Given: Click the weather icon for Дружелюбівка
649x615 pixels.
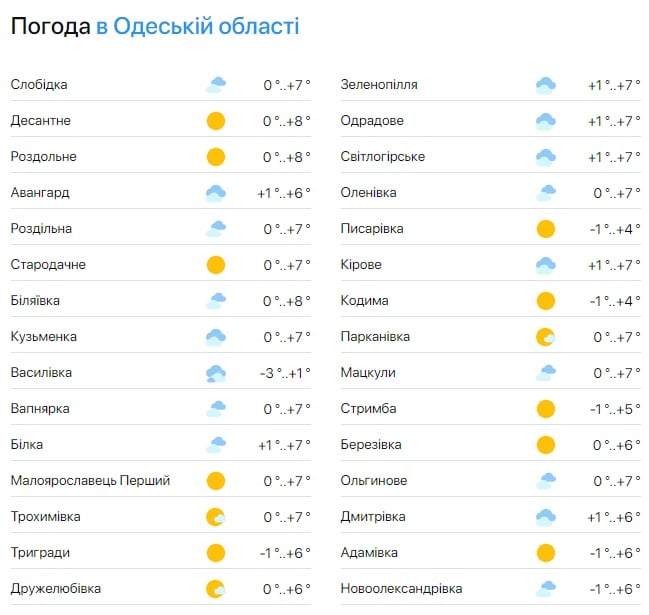Looking at the screenshot, I should [215, 589].
